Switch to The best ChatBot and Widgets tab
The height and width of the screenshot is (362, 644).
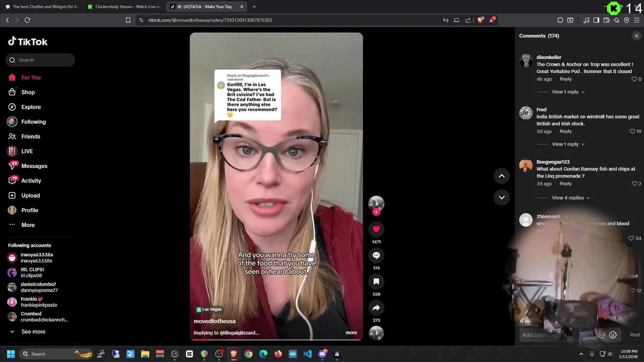[x=42, y=7]
